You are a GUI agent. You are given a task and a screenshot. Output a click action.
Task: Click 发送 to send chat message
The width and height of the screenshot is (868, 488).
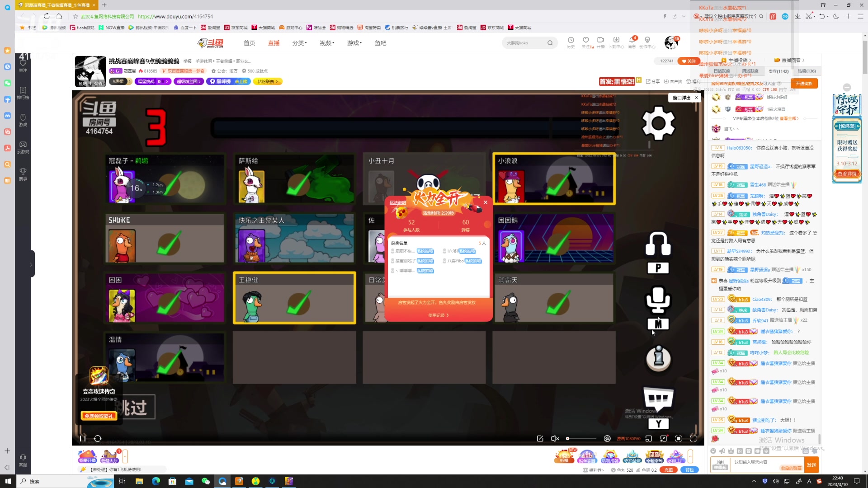[811, 465]
